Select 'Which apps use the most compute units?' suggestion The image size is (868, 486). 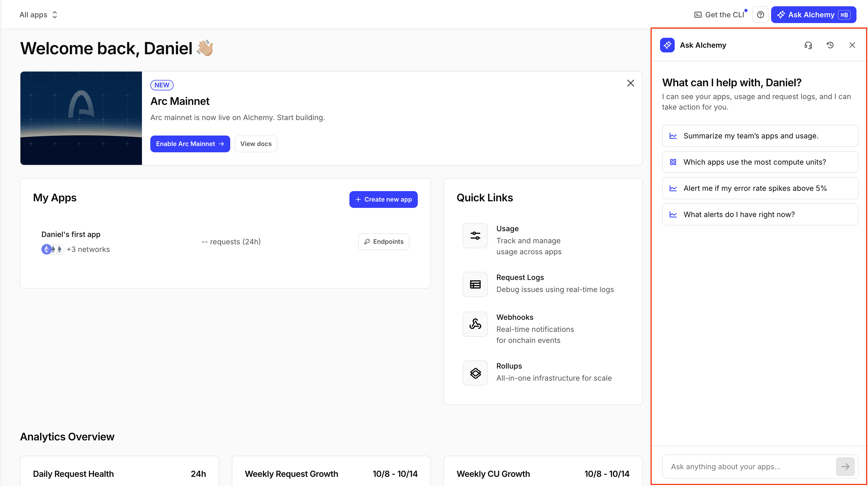click(760, 162)
